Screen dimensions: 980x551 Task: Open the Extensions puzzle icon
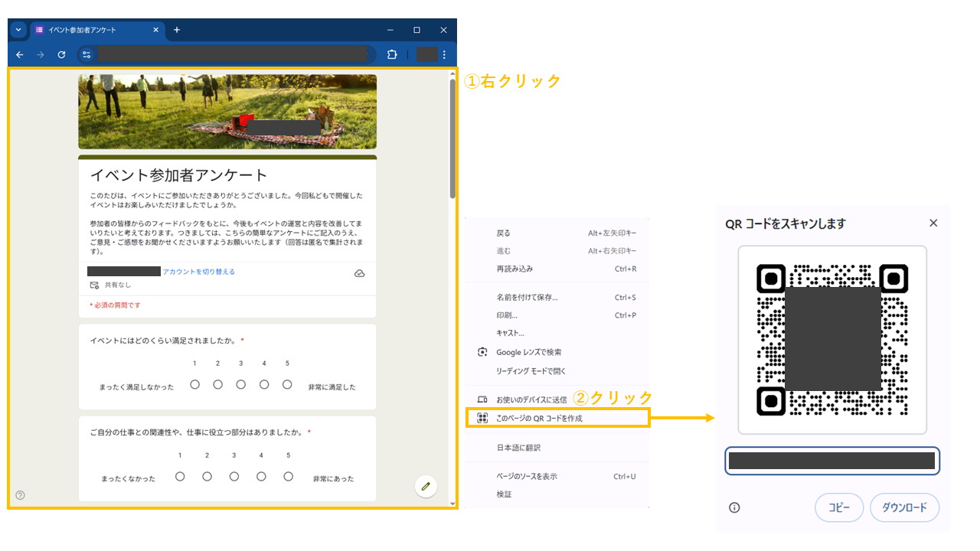click(392, 54)
